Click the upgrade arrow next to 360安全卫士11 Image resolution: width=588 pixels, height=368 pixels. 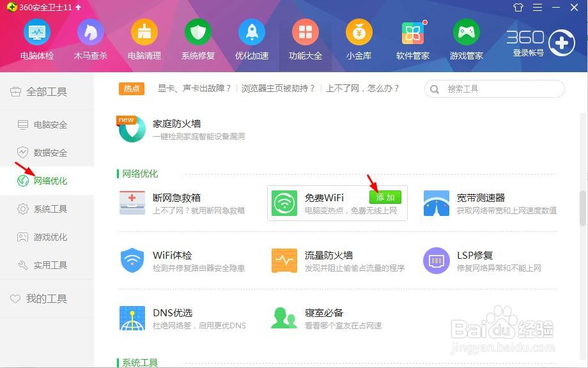[78, 7]
